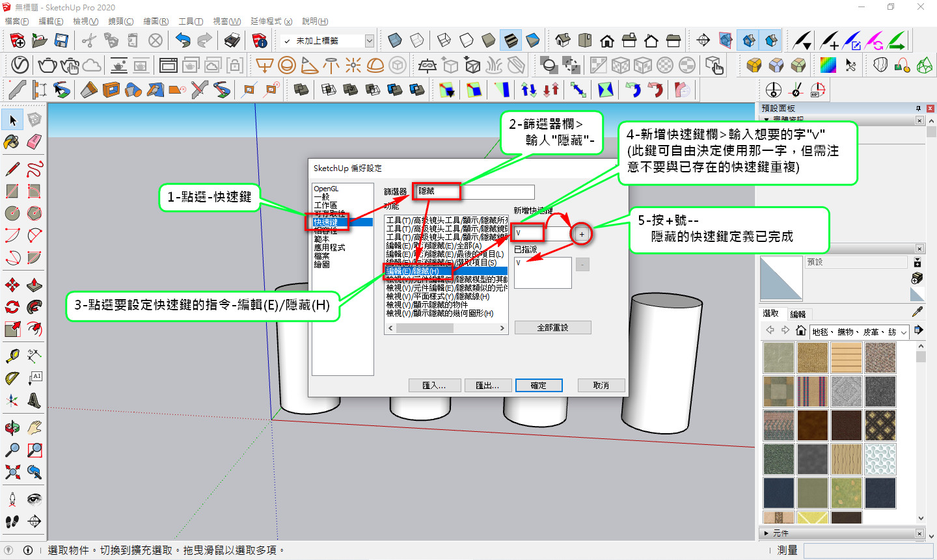
Task: Open the 編輯(E) menu
Action: (x=51, y=21)
